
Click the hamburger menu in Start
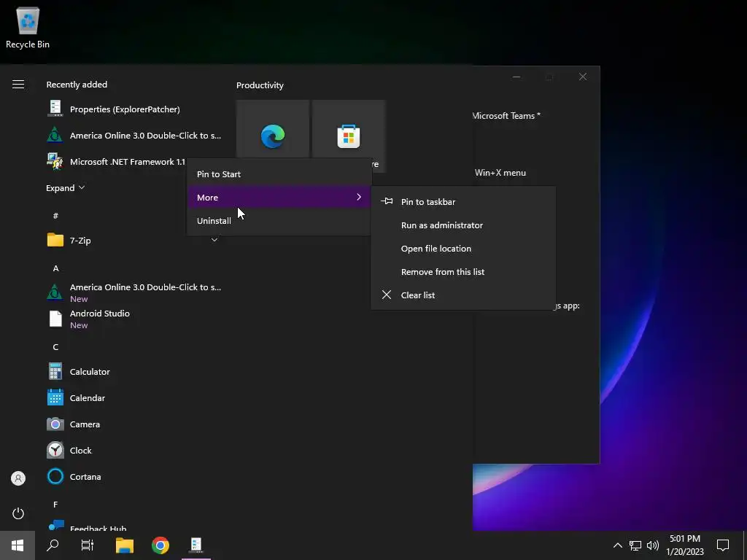pyautogui.click(x=18, y=85)
